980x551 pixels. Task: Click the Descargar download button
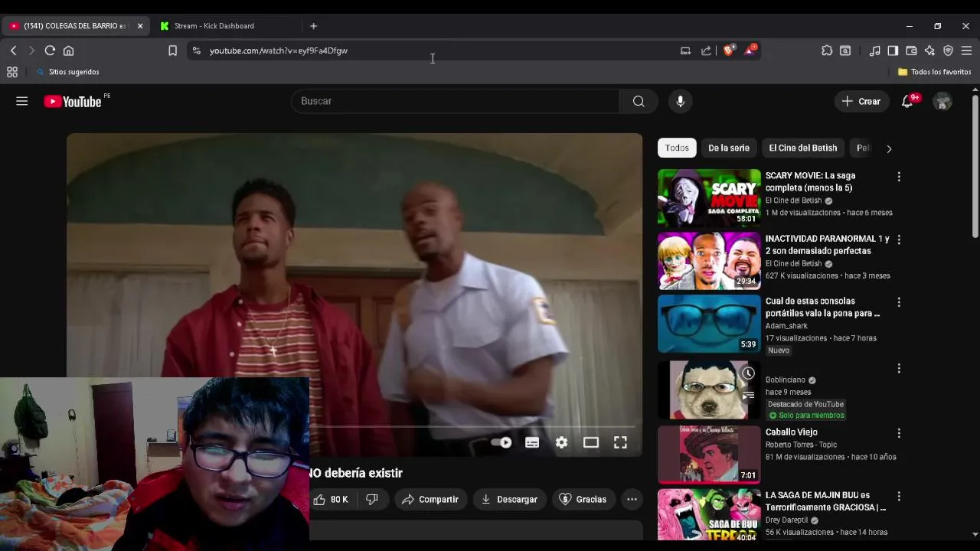pos(510,499)
